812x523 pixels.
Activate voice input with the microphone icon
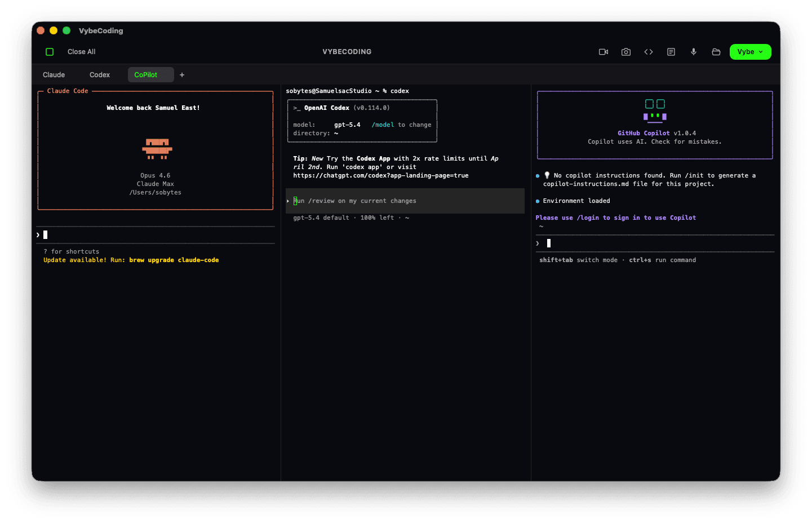click(x=693, y=51)
